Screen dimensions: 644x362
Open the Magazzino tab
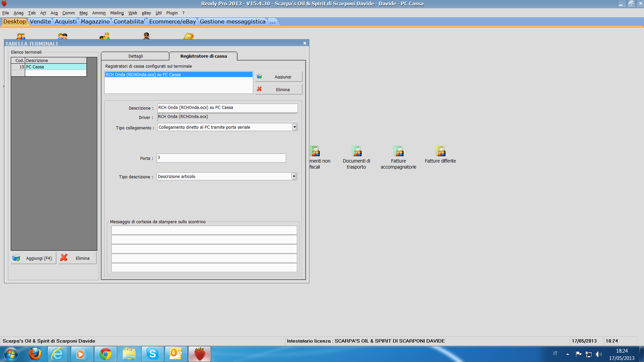(95, 21)
